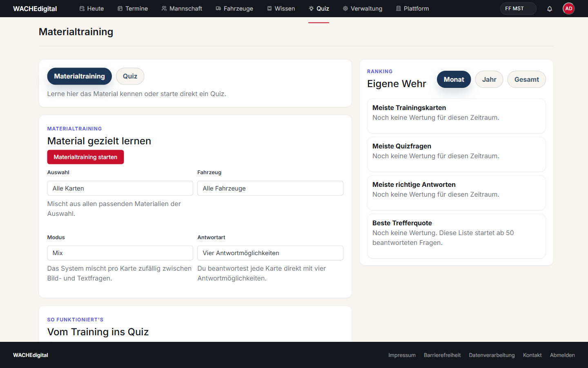Click the Beste Trefferquote heading

[x=402, y=223]
